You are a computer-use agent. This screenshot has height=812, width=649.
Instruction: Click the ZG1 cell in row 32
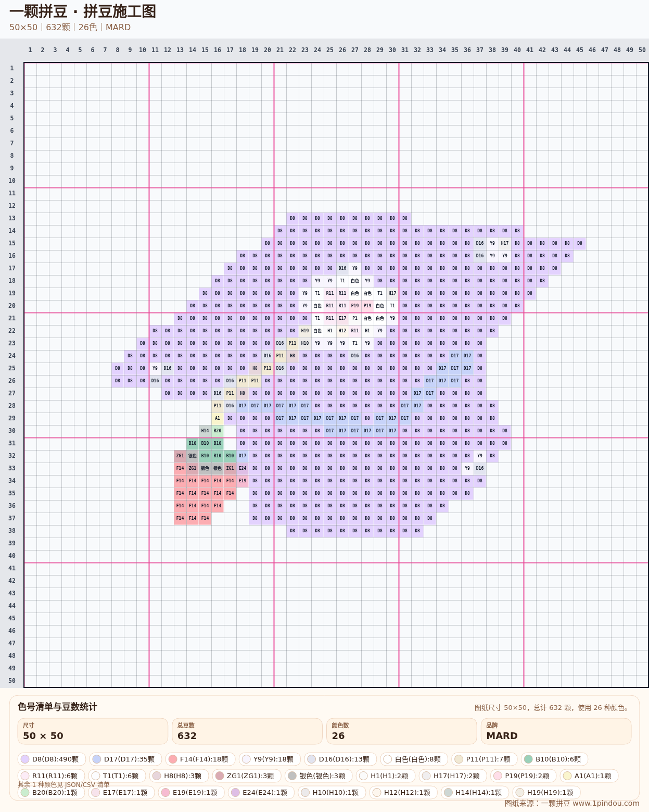[180, 456]
